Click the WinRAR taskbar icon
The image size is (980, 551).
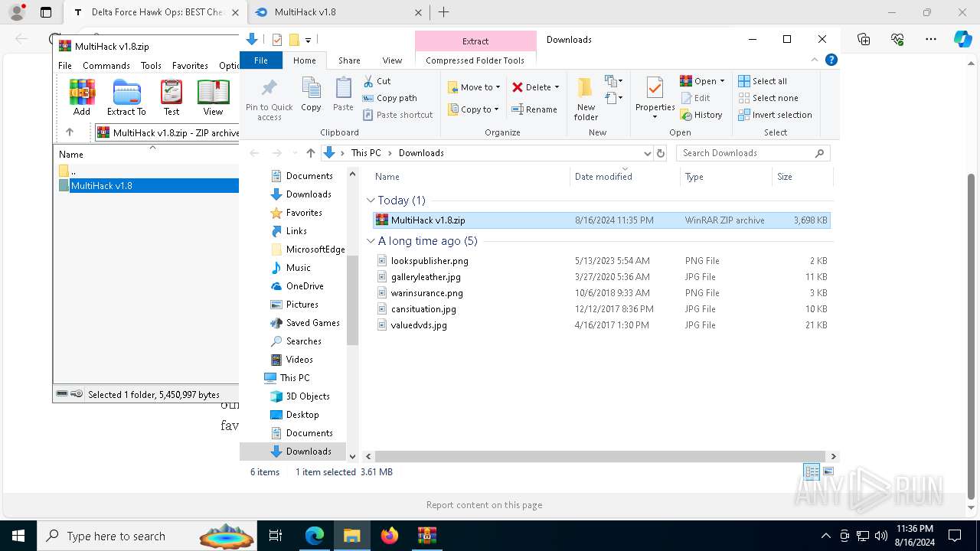click(426, 536)
